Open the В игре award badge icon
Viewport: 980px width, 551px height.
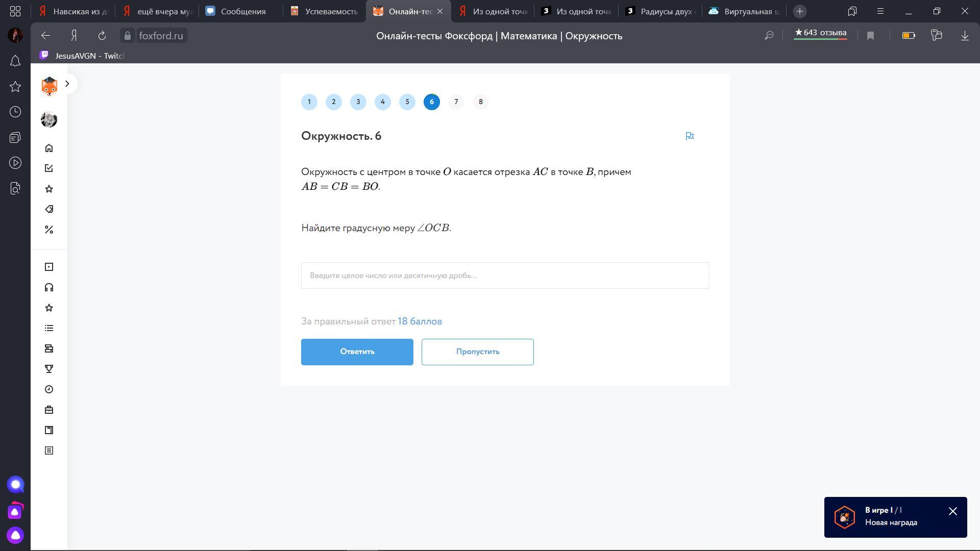pyautogui.click(x=845, y=517)
